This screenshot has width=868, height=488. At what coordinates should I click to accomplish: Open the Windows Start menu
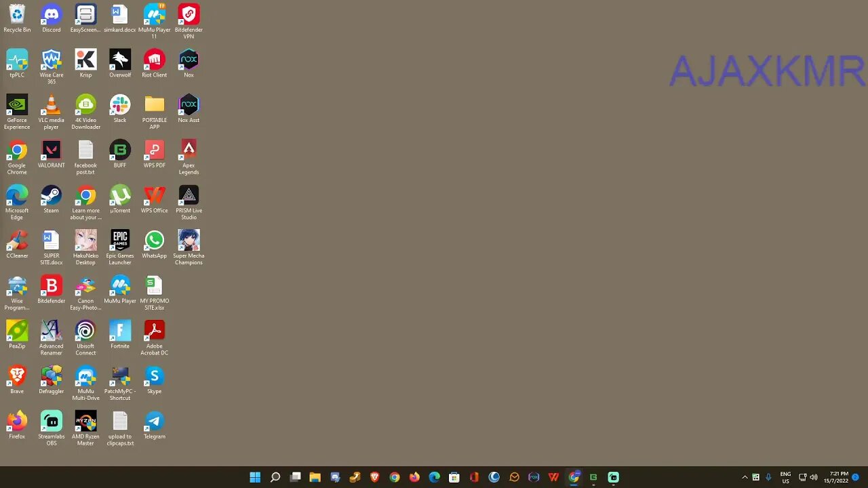tap(255, 477)
